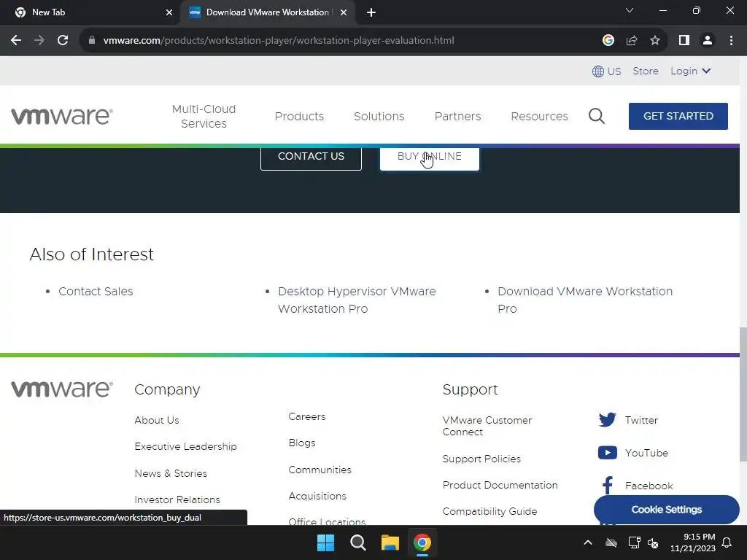Go back using the browser back arrow

(16, 41)
